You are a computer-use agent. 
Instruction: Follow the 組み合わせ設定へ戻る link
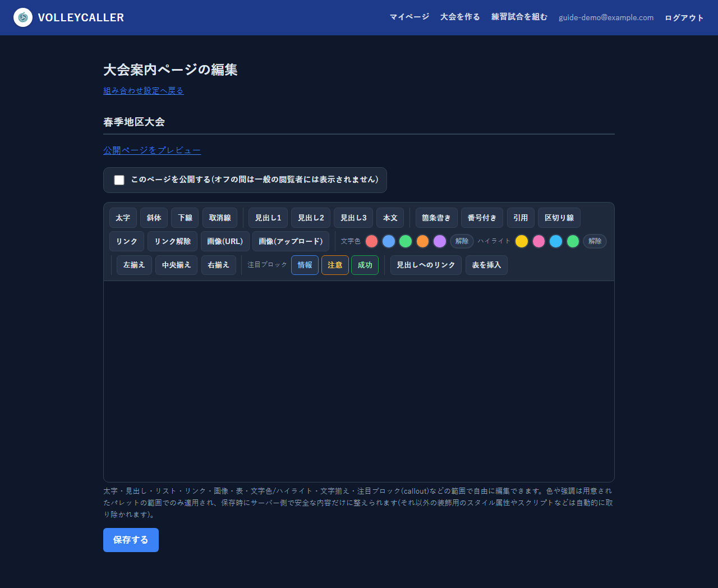click(144, 90)
